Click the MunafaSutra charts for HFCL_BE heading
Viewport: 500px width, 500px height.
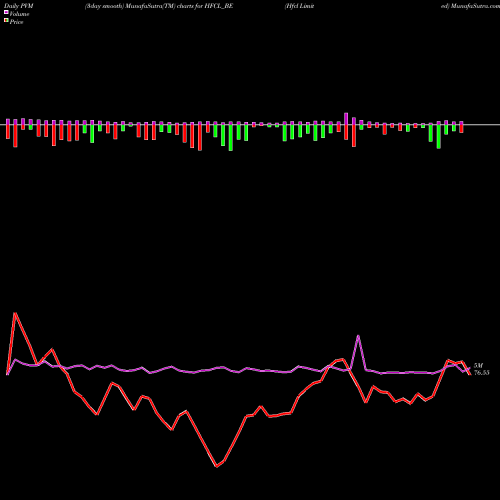[x=159, y=6]
